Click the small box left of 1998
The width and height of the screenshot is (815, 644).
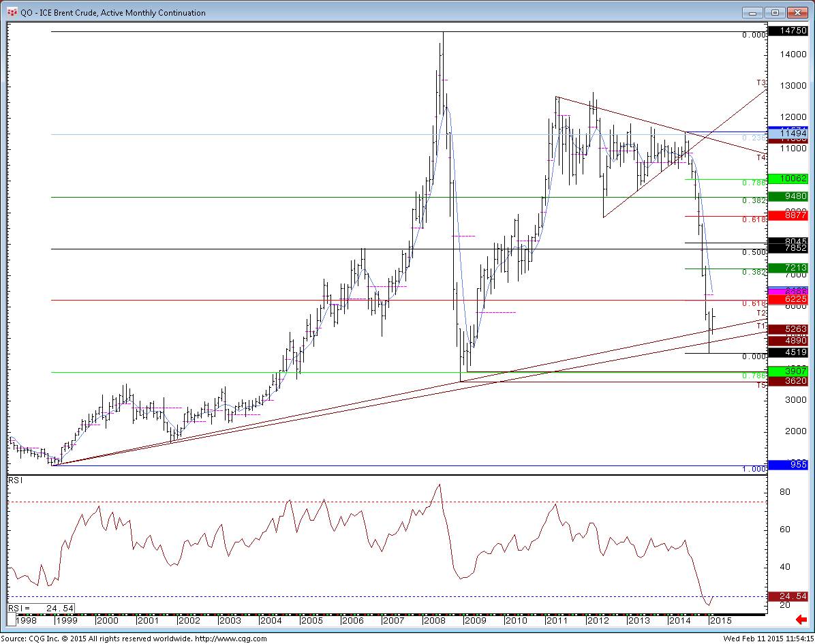tap(10, 620)
